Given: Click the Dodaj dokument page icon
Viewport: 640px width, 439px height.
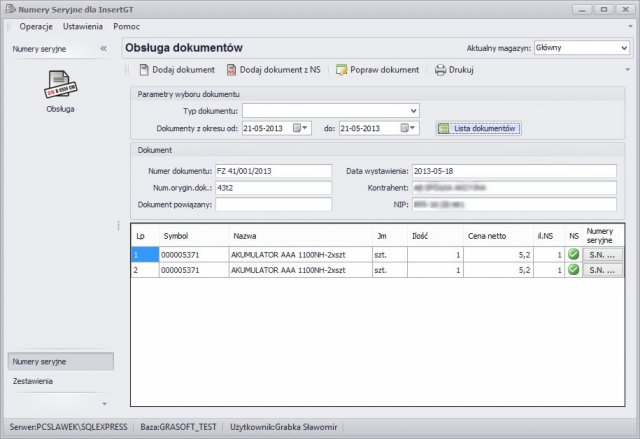Looking at the screenshot, I should point(144,70).
